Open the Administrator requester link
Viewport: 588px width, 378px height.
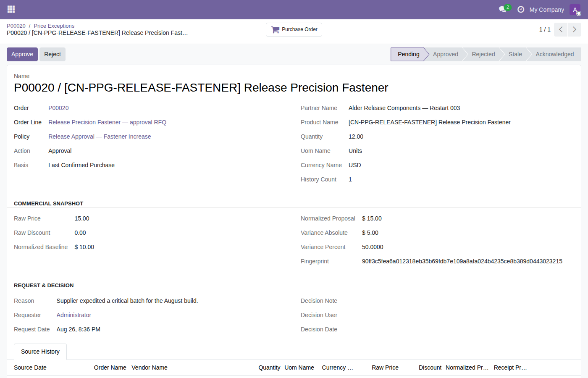[x=74, y=315]
